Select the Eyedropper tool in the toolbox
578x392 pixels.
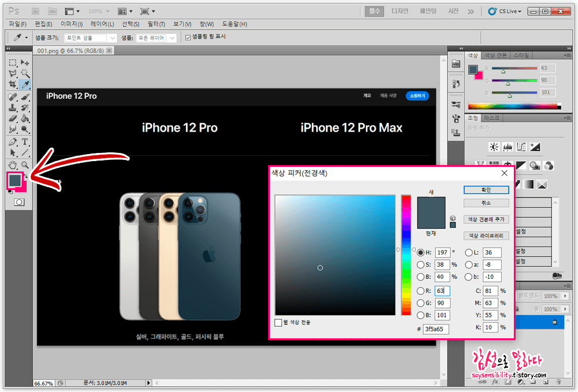pos(25,84)
